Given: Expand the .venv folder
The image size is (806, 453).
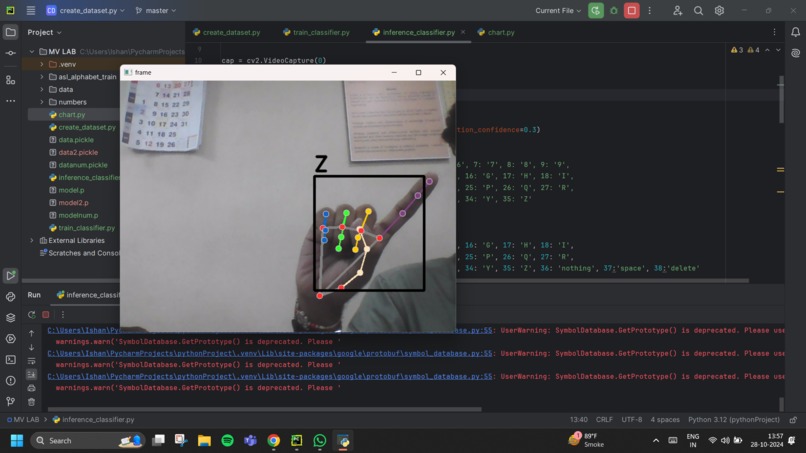Looking at the screenshot, I should [42, 64].
